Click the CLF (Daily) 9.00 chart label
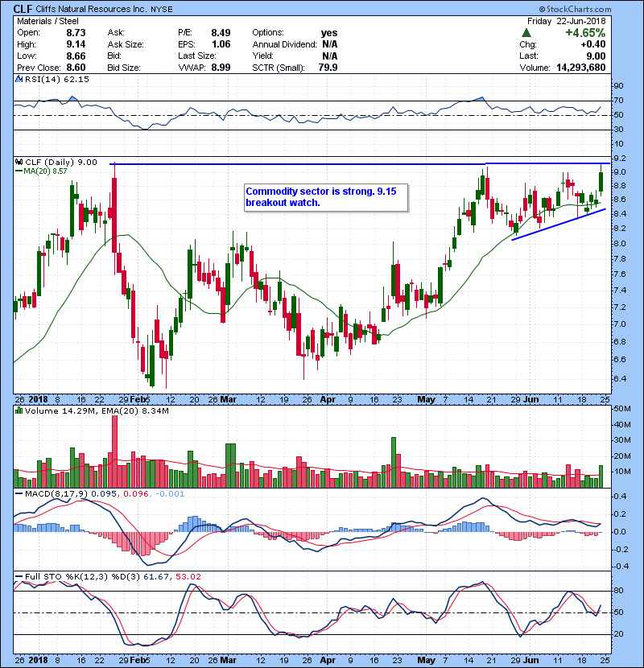Image resolution: width=644 pixels, height=668 pixels. [x=61, y=162]
